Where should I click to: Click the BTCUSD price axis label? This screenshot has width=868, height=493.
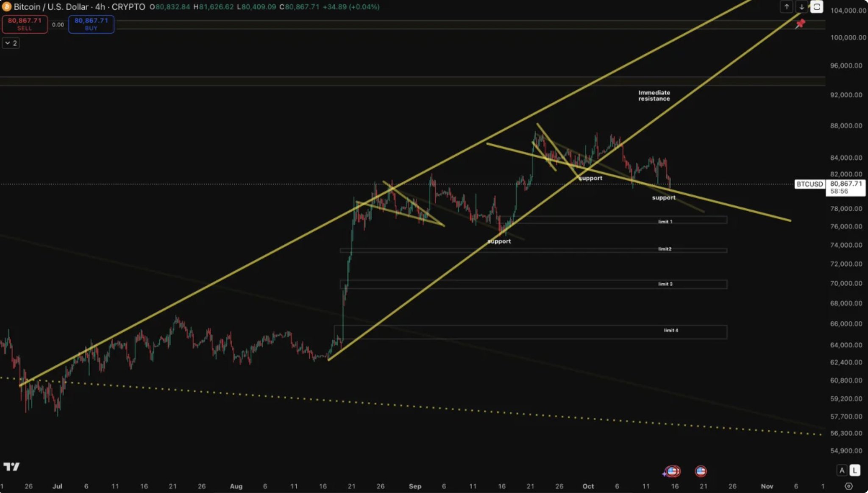pyautogui.click(x=809, y=184)
